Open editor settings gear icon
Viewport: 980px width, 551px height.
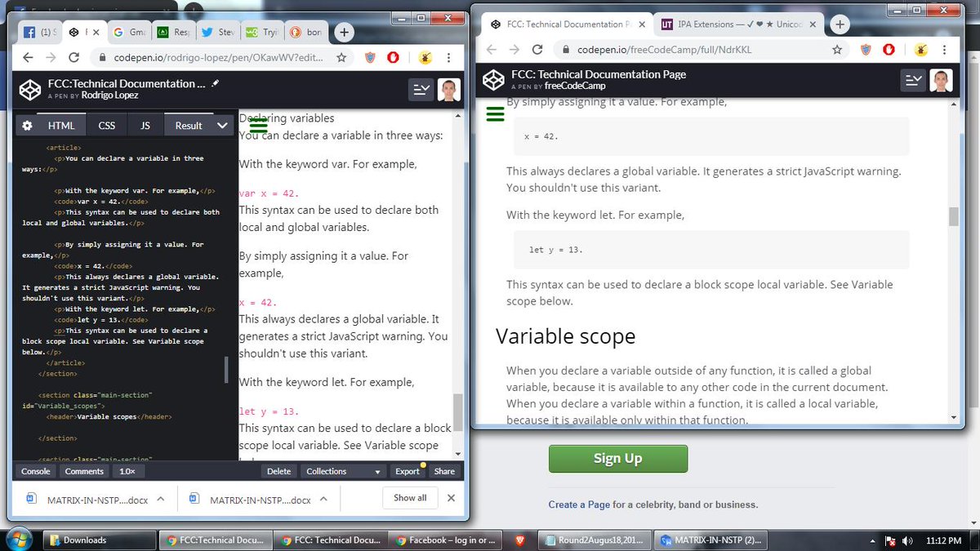coord(27,125)
